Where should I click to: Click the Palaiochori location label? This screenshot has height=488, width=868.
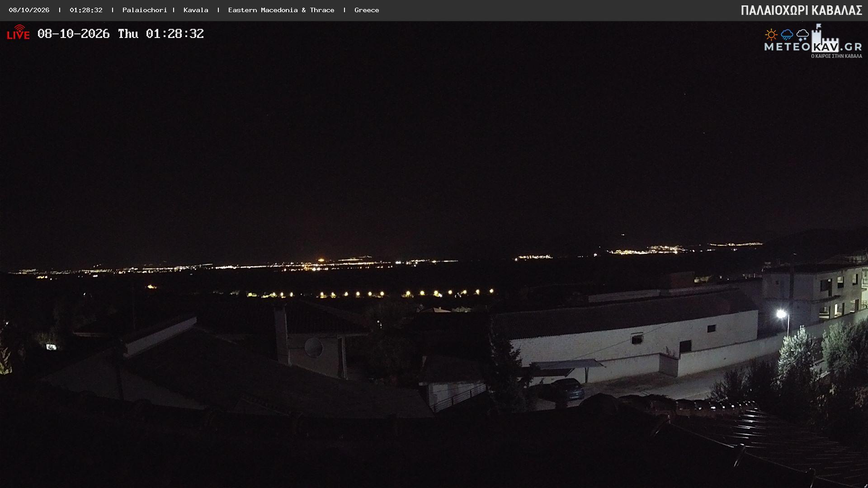pos(145,10)
